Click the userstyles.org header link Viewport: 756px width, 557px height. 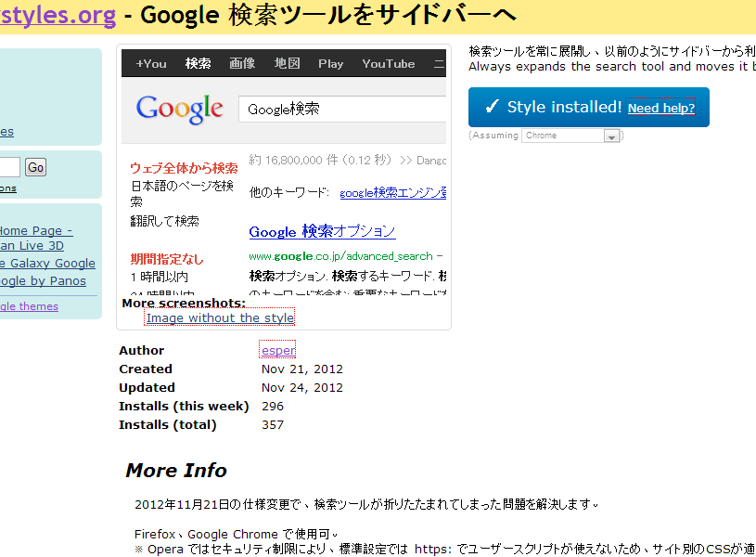pyautogui.click(x=58, y=16)
